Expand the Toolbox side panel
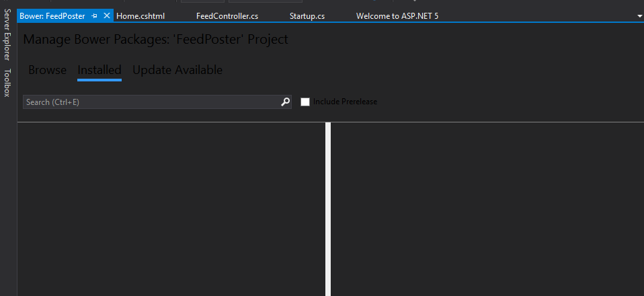644x296 pixels. click(7, 83)
